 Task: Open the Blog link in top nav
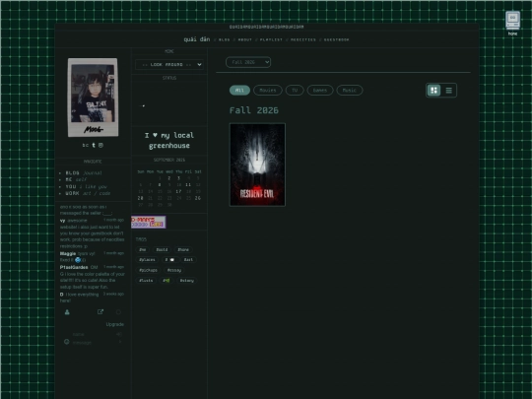[x=224, y=39]
